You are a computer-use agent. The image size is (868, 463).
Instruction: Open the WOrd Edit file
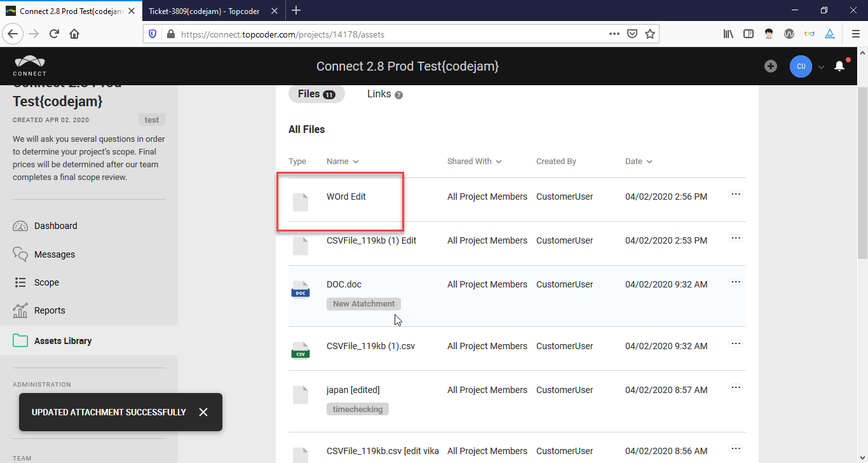(x=346, y=197)
